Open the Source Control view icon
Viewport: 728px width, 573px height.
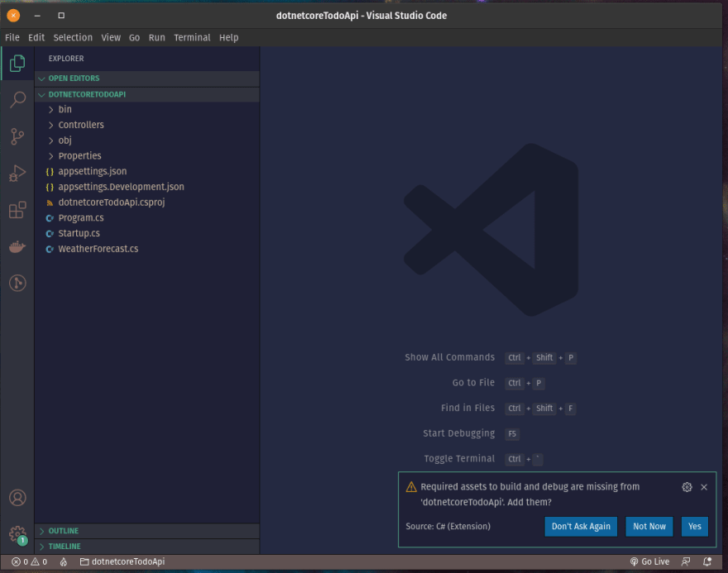click(17, 136)
